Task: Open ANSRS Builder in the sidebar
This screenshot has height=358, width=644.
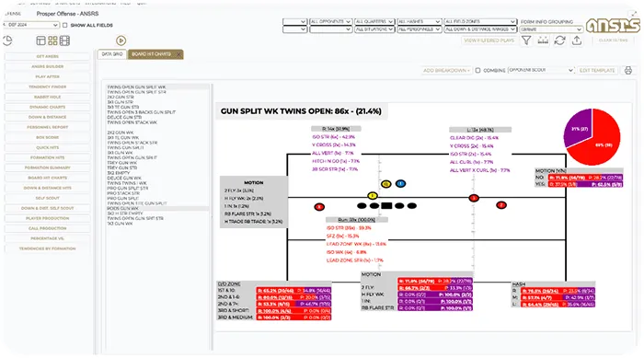Action: [47, 66]
